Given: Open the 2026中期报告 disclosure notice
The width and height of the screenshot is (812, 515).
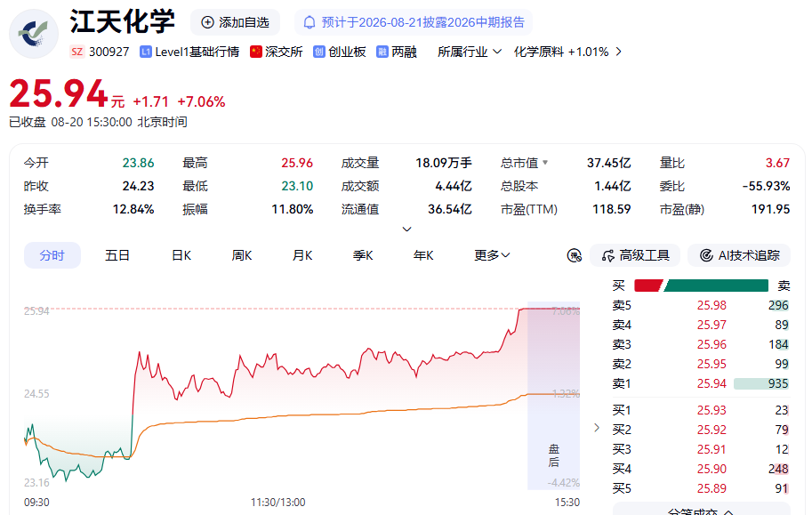Looking at the screenshot, I should (414, 22).
